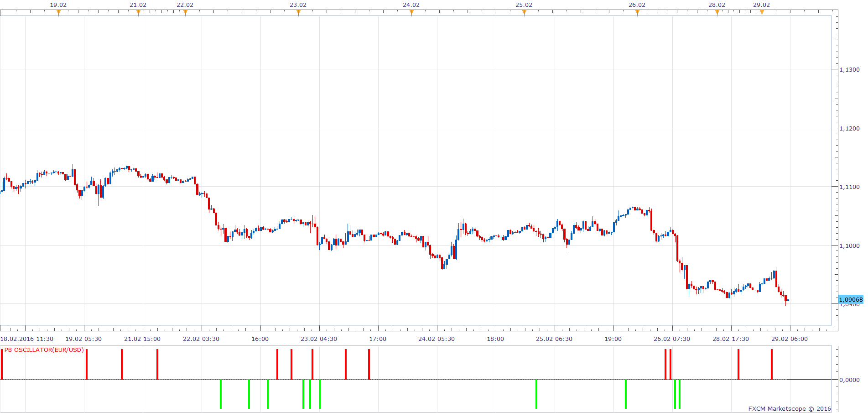The height and width of the screenshot is (413, 868).
Task: Click the 28.02 17:30 time label
Action: (731, 339)
